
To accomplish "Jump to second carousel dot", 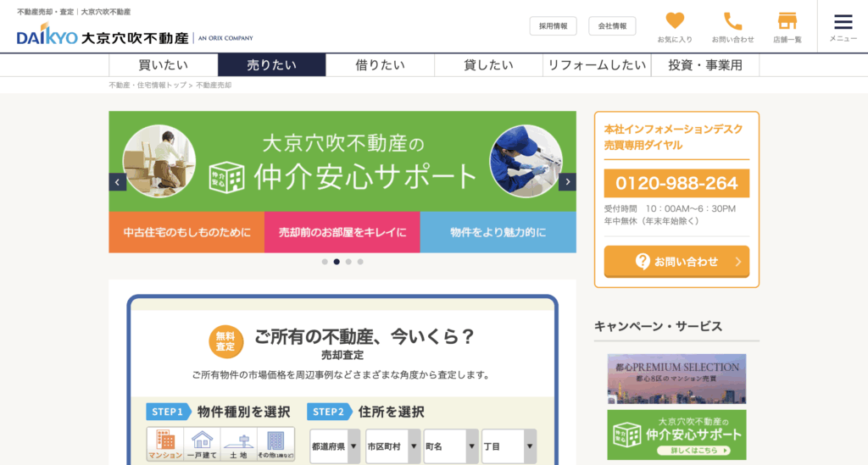I will (337, 262).
